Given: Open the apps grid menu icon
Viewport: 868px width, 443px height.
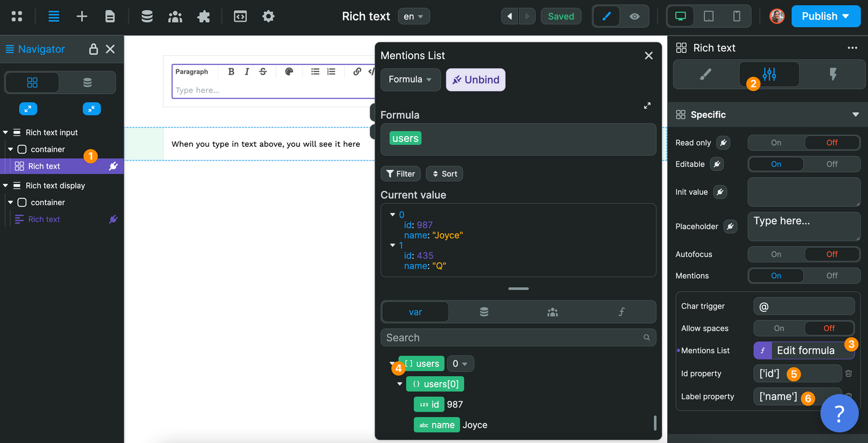Looking at the screenshot, I should click(x=17, y=16).
